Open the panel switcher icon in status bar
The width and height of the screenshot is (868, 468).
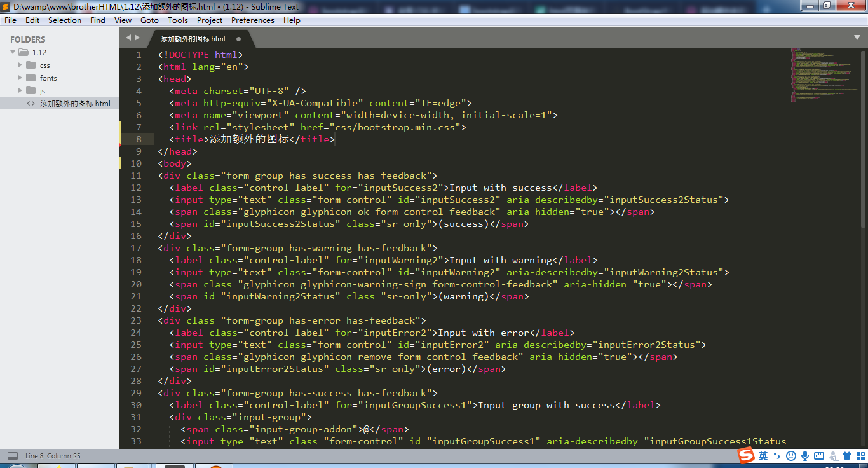pyautogui.click(x=13, y=455)
